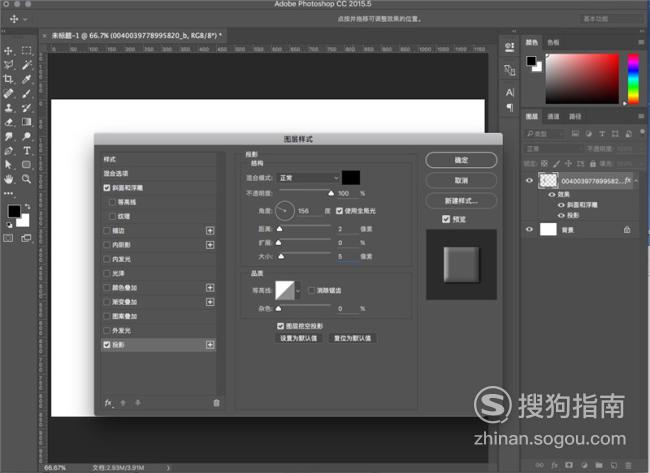Switch to 色板 (Swatches) tab

(x=553, y=42)
